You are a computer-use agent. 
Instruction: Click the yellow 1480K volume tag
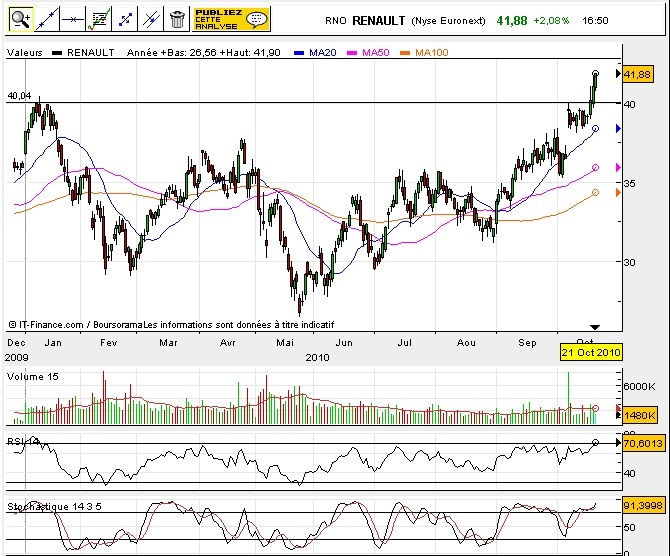[640, 415]
